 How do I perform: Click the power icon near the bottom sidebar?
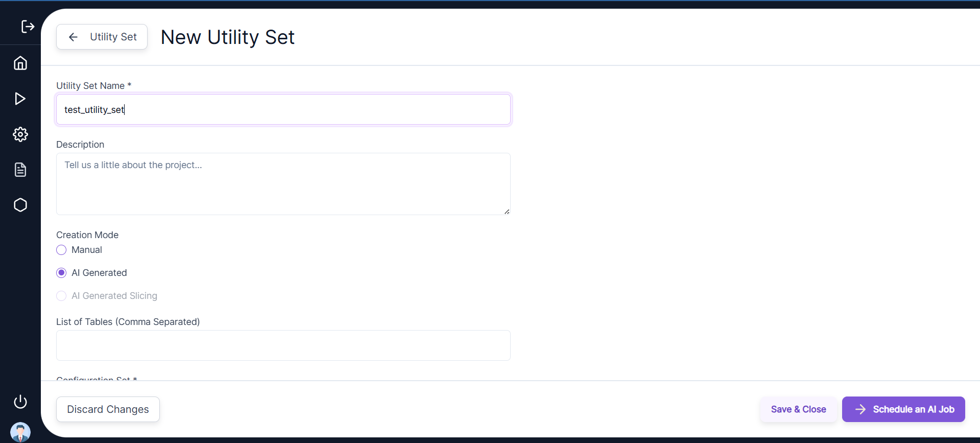point(20,402)
